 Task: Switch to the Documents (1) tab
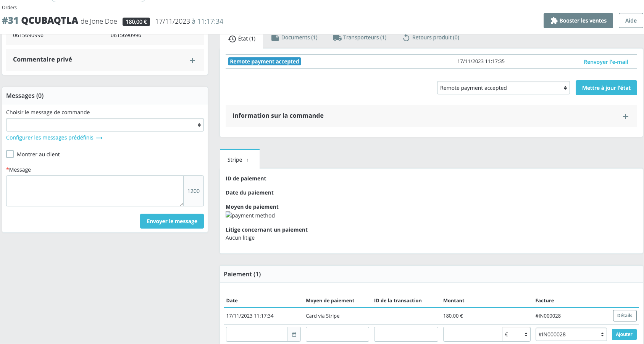pos(294,37)
